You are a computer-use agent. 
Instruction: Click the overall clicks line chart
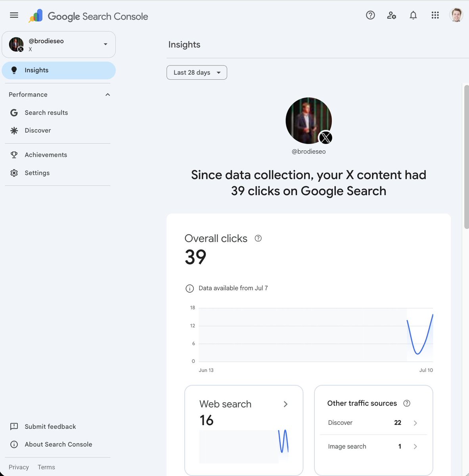pos(316,335)
